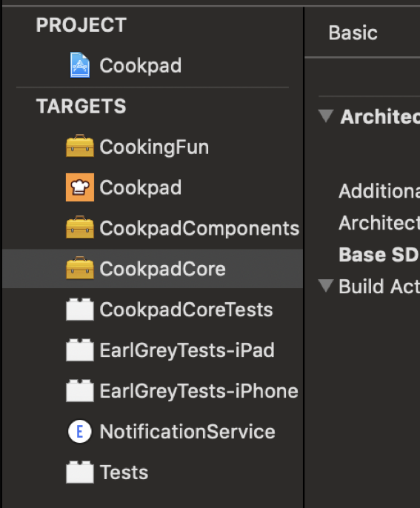
Task: Click the Cookpad project blueprint icon
Action: 80,65
